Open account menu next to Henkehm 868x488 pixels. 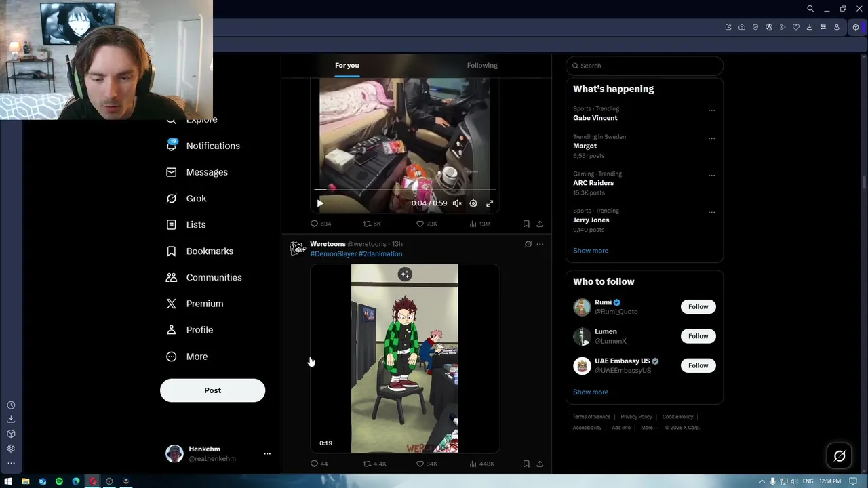coord(267,454)
